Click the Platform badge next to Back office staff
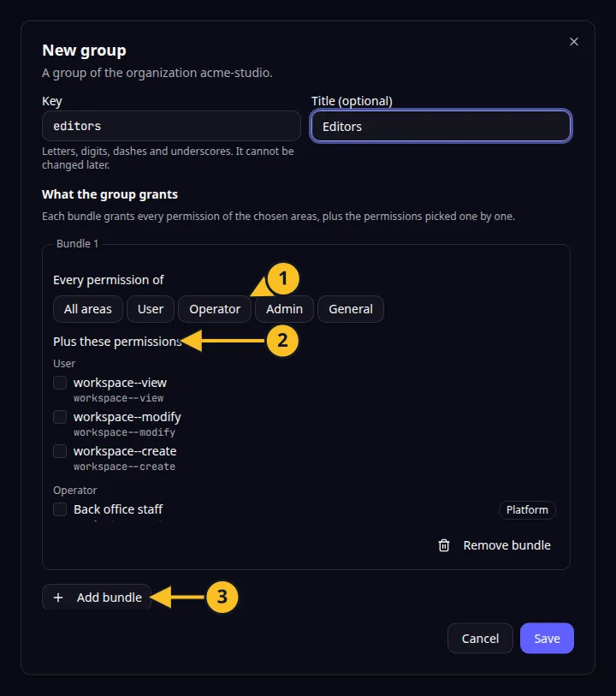The image size is (616, 696). click(527, 509)
